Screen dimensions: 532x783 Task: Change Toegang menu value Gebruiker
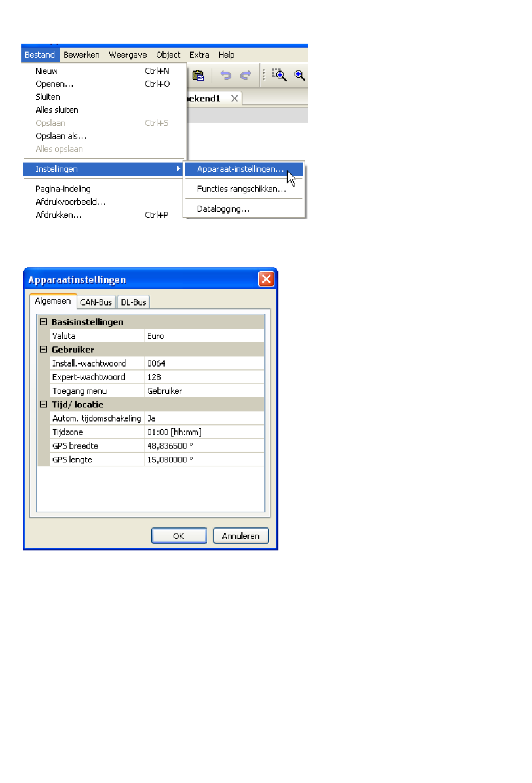coord(204,391)
